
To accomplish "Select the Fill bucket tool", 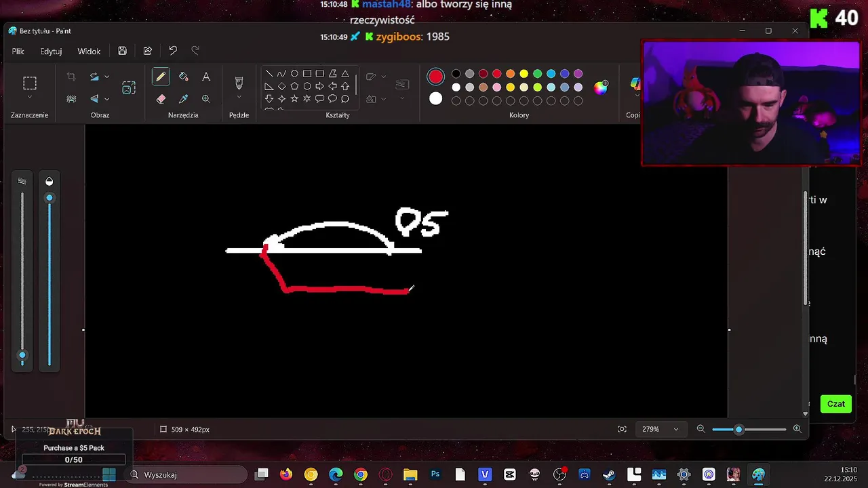I will click(x=183, y=77).
